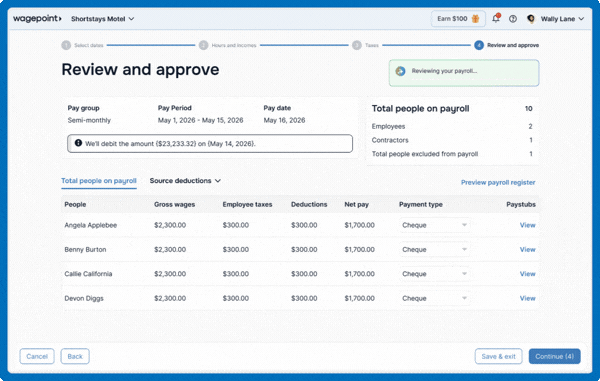Viewport: 600px width, 381px height.
Task: Click net pay $1,700.00 for Angela Applebee
Action: (x=359, y=225)
